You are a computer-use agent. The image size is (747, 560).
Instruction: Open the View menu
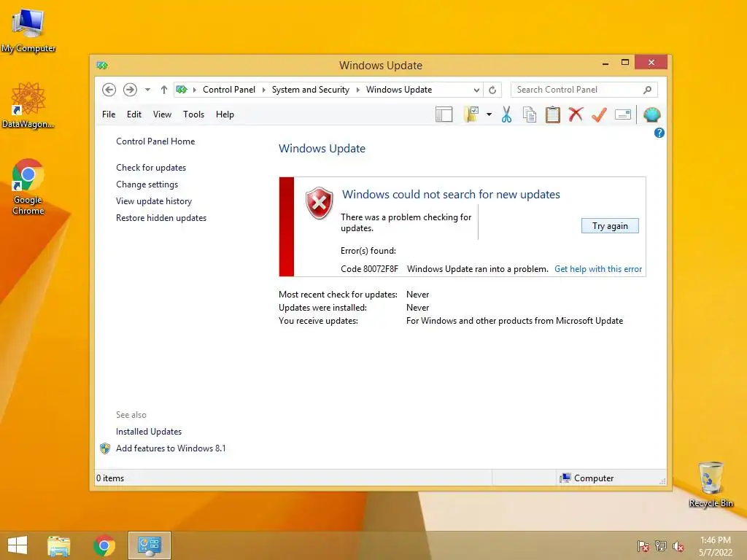coord(162,114)
